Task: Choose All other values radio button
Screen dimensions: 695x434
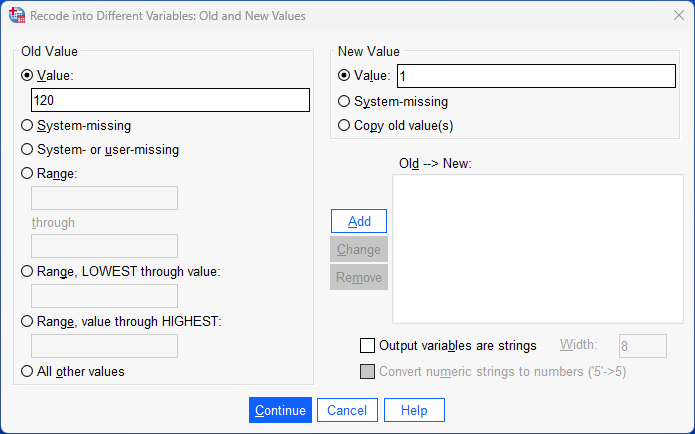Action: click(27, 371)
